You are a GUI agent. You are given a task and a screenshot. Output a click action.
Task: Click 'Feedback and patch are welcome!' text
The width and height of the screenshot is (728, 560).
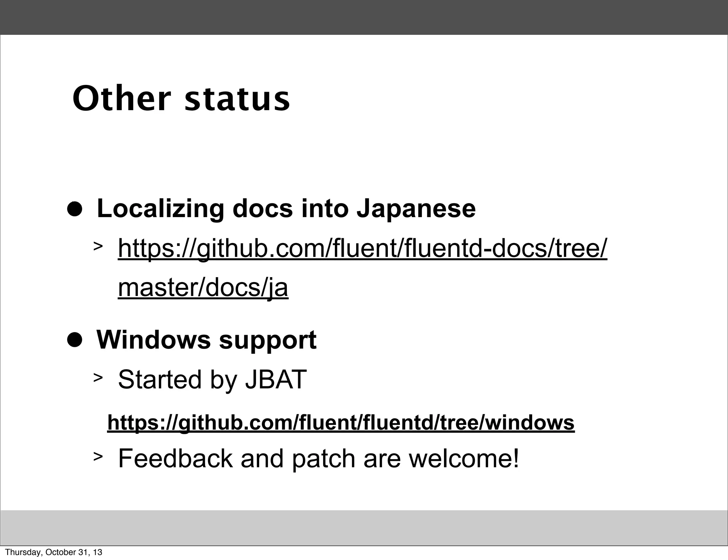[318, 459]
